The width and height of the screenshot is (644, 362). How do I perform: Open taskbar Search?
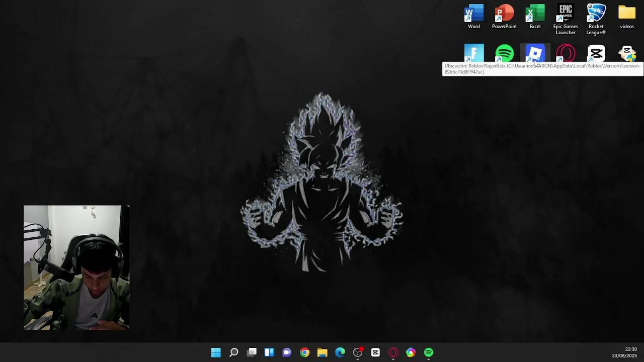(x=234, y=352)
